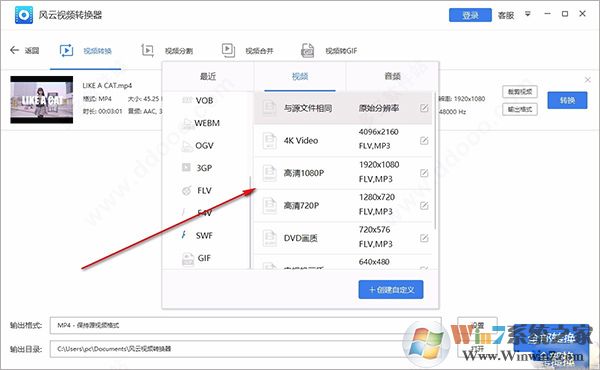
Task: Open the 视频分割 video split tool
Action: tap(147, 51)
